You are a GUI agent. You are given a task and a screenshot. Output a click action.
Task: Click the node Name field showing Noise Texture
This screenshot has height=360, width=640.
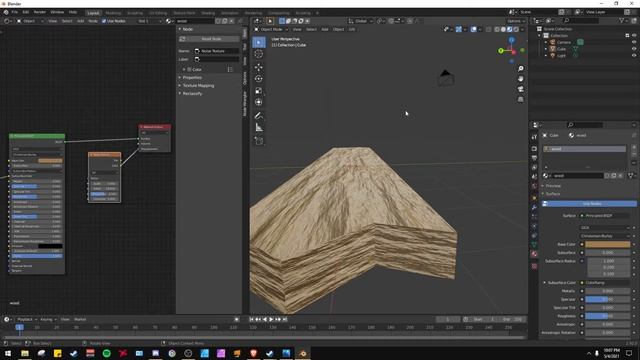click(x=216, y=51)
